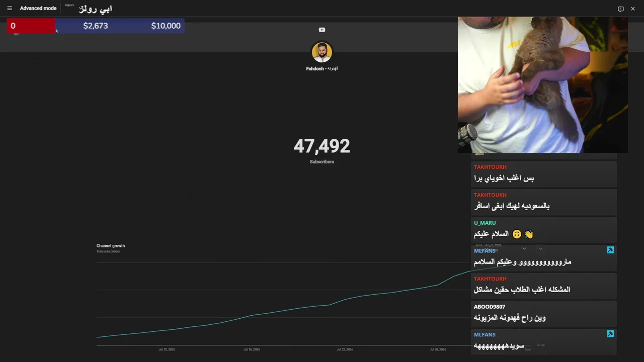Click the $10,000 goal target value
Viewport: 644px width, 362px height.
(x=166, y=26)
